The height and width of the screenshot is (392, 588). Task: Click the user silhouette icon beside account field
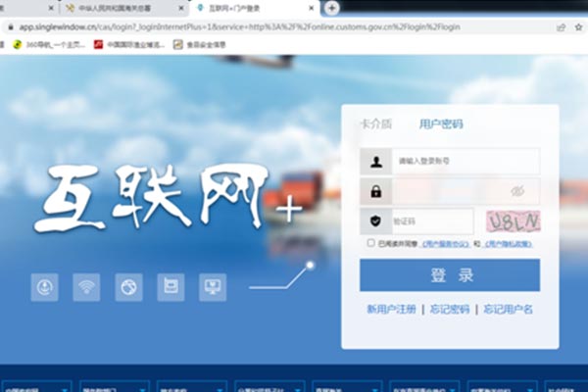pyautogui.click(x=376, y=162)
